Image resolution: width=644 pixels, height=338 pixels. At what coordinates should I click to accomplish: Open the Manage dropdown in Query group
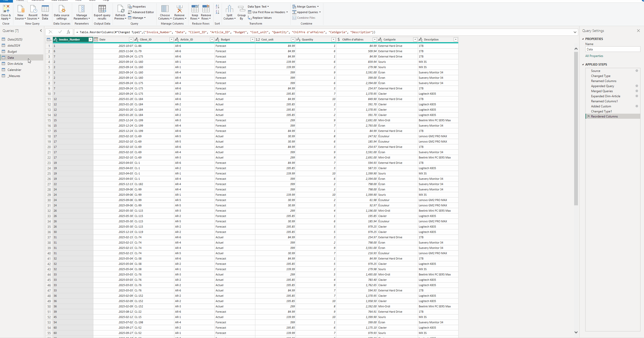click(137, 18)
